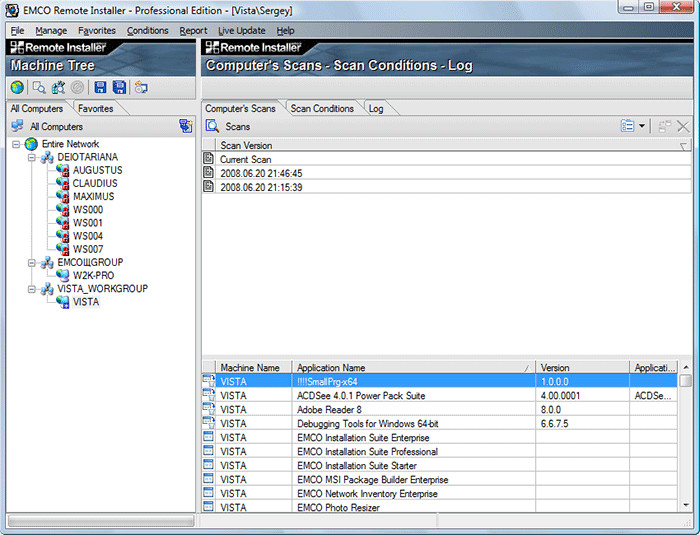This screenshot has width=700, height=535.
Task: Click the greyed compare scans icon
Action: 665,126
